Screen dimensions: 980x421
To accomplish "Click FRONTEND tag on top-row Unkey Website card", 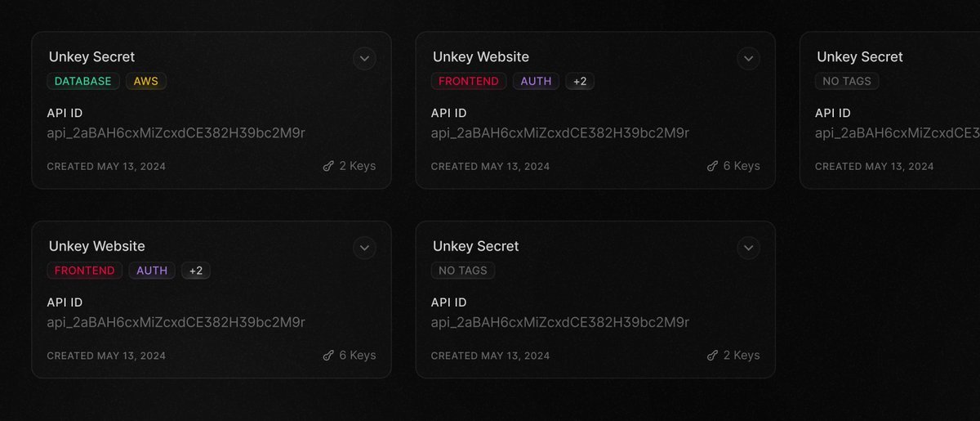I will click(469, 81).
